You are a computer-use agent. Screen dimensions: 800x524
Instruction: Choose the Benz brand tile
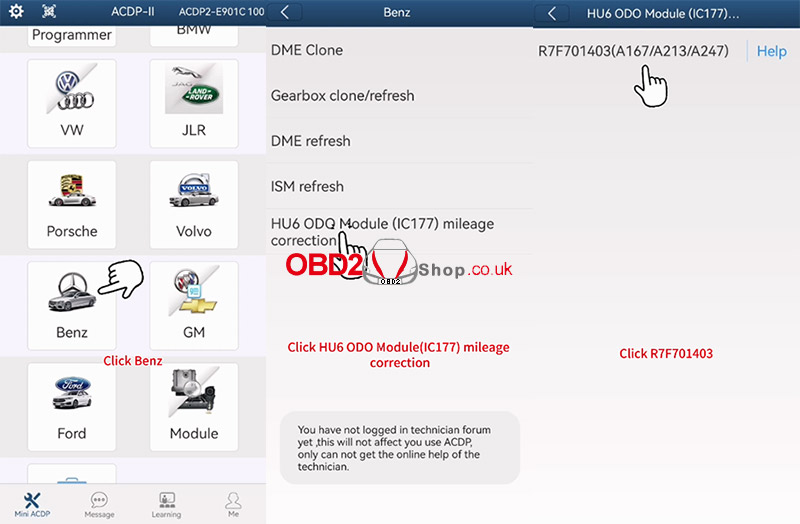72,304
